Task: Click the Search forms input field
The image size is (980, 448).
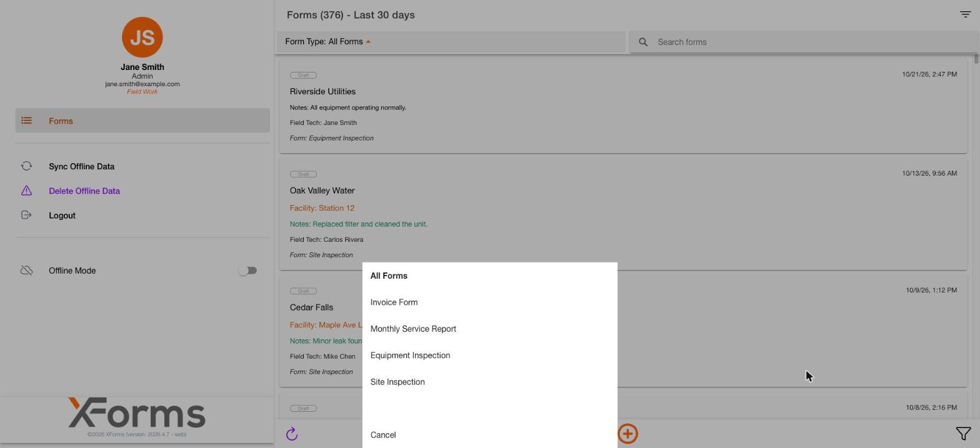Action: click(805, 42)
